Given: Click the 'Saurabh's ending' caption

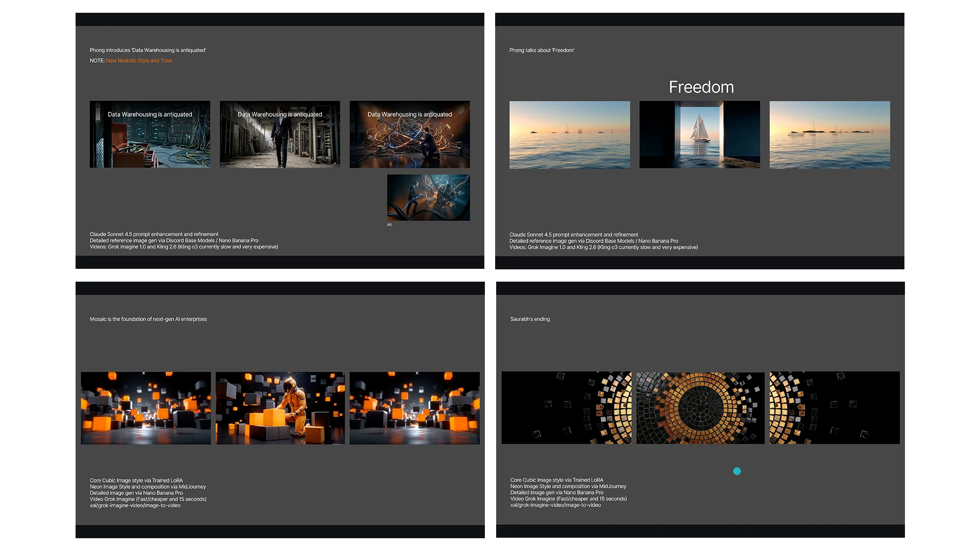Looking at the screenshot, I should 530,319.
